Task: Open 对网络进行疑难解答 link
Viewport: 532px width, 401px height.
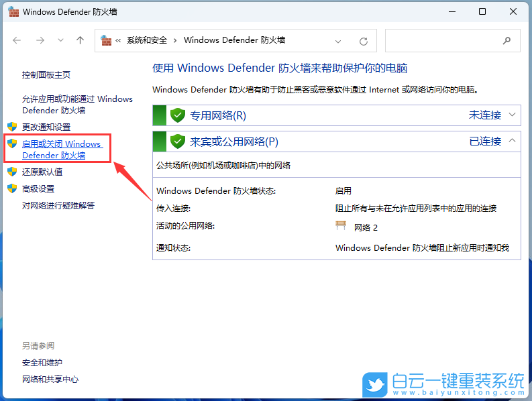Action: pyautogui.click(x=58, y=205)
